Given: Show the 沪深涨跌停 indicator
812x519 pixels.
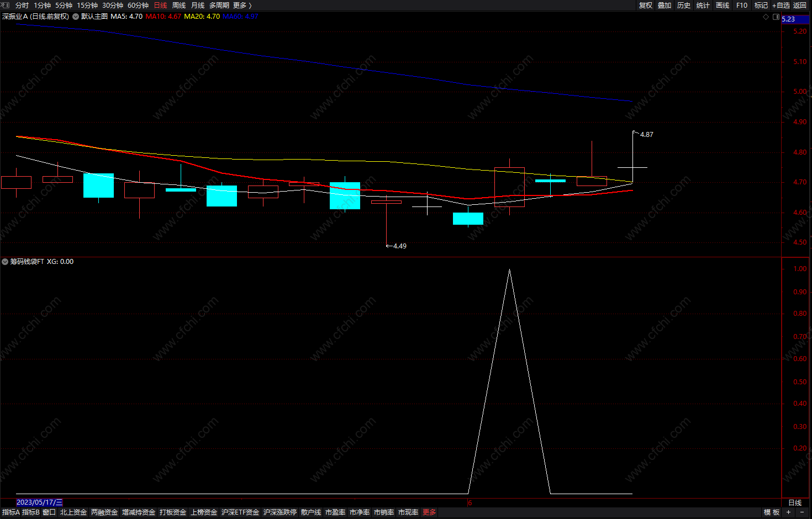Looking at the screenshot, I should tap(280, 512).
